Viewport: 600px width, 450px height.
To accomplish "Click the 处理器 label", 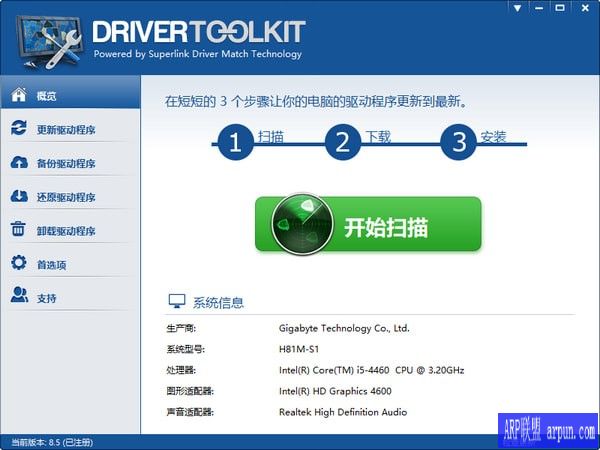I will click(181, 370).
